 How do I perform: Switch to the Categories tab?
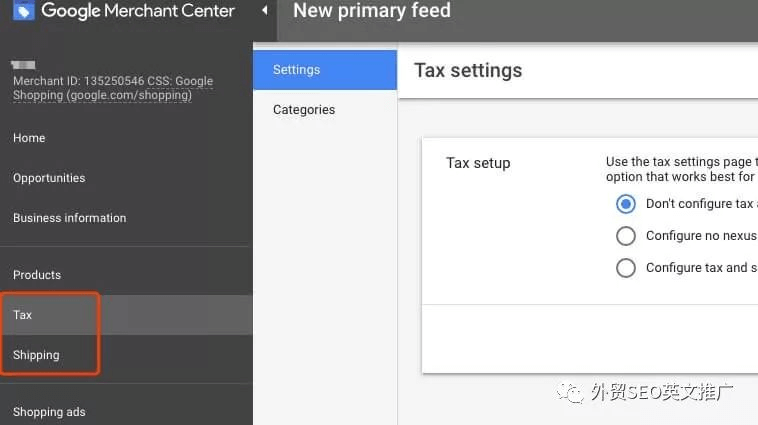(x=304, y=110)
